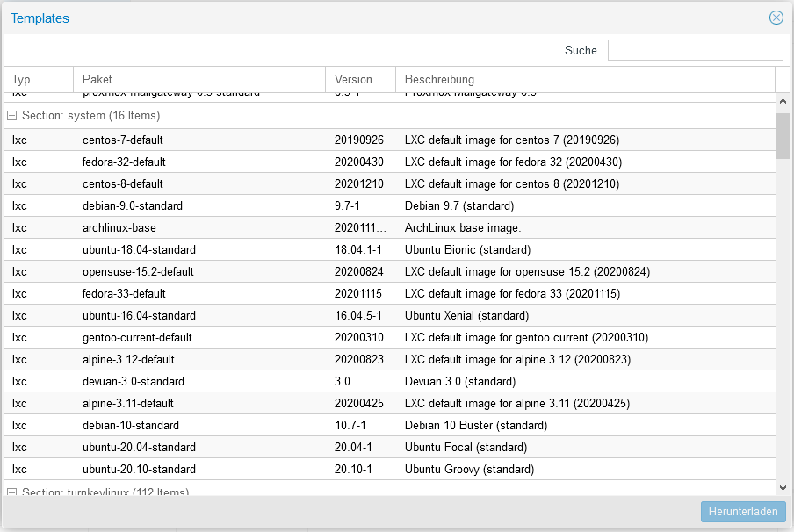Select the alpine-3.12-default template row
Image resolution: width=794 pixels, height=532 pixels.
(389, 359)
